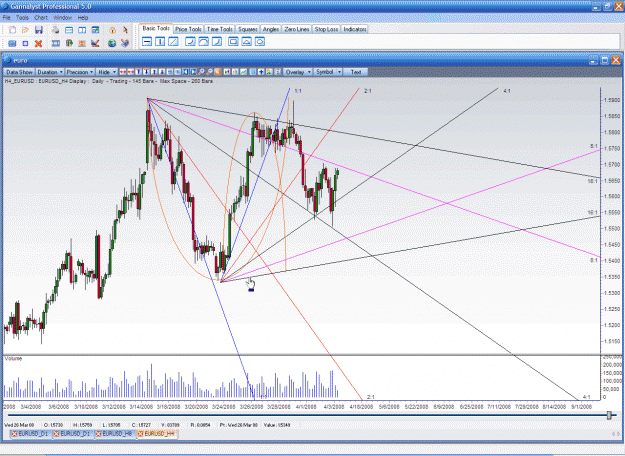Click the padlock icon in main toolbar
The image size is (625, 456).
point(112,30)
